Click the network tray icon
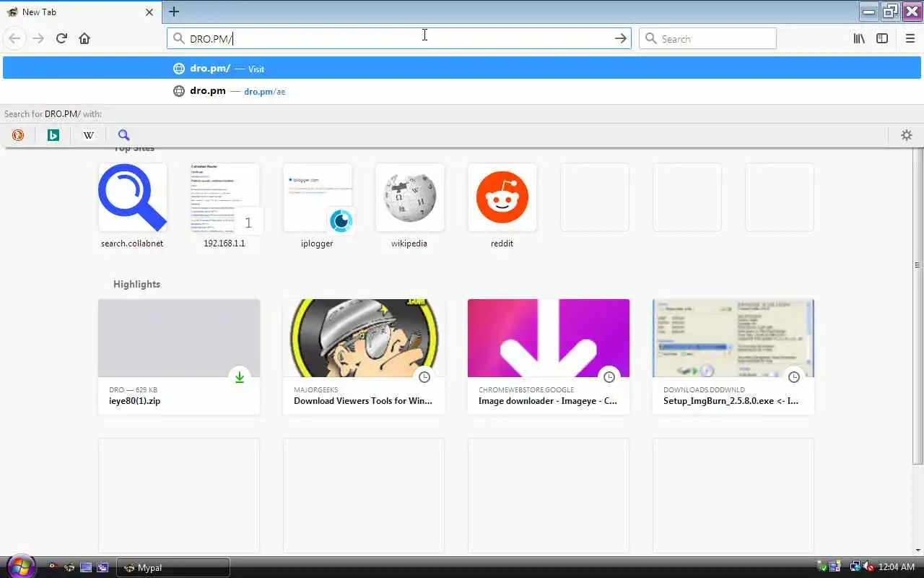The height and width of the screenshot is (578, 924). point(855,567)
